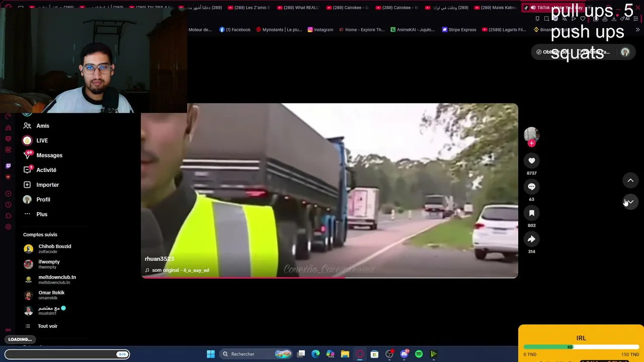Open File Explorer from the taskbar
644x362 pixels.
click(345, 354)
